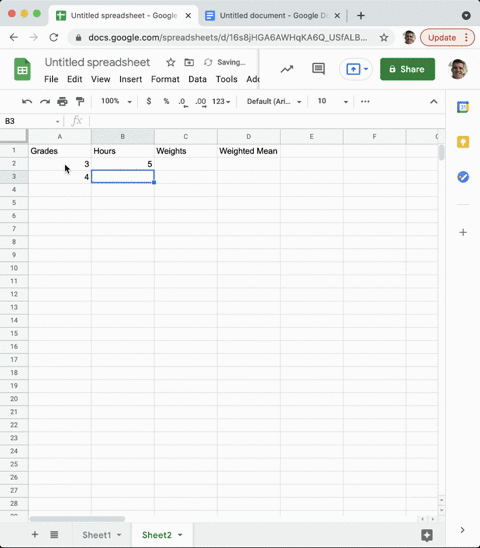Click the horizontal scrollbar thumb

pyautogui.click(x=77, y=519)
